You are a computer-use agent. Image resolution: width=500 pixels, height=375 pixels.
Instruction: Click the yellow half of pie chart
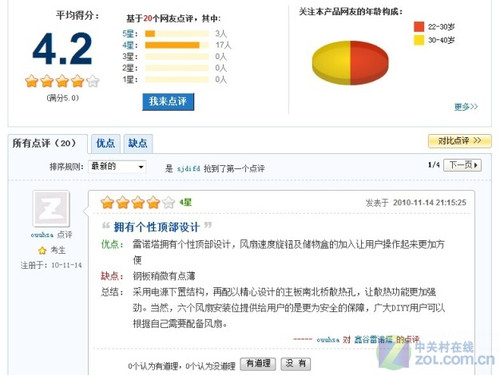tap(331, 62)
